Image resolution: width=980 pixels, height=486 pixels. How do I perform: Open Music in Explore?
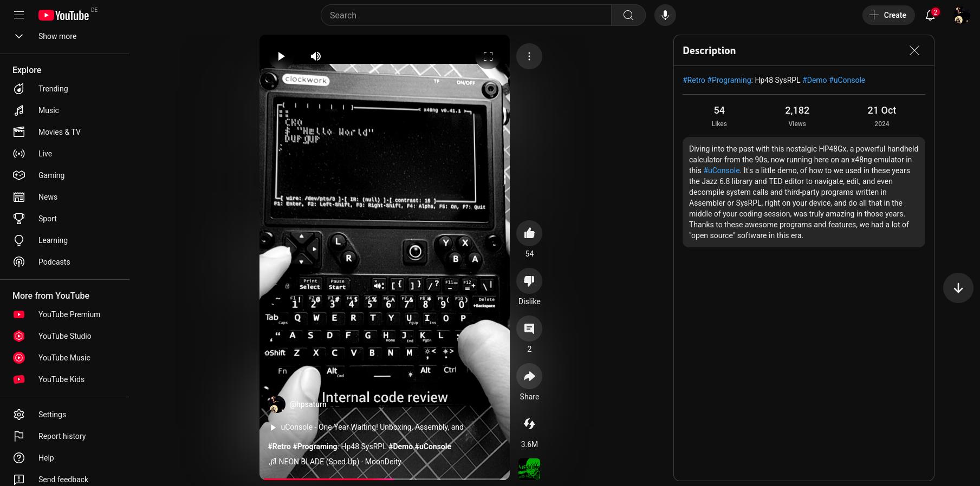[65, 110]
